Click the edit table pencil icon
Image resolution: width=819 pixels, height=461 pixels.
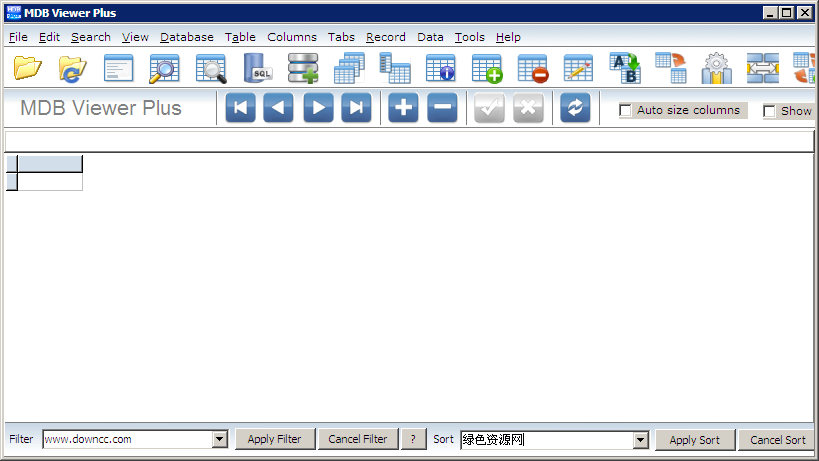pos(578,68)
